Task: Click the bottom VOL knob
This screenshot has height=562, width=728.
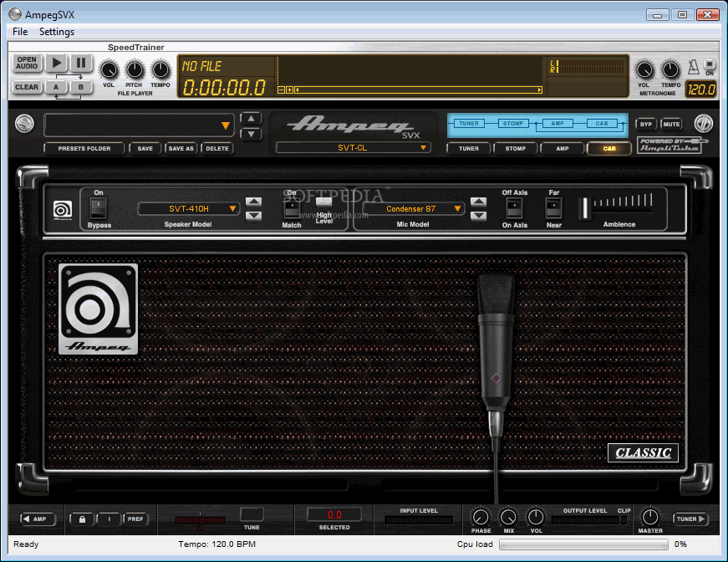Action: coord(536,517)
